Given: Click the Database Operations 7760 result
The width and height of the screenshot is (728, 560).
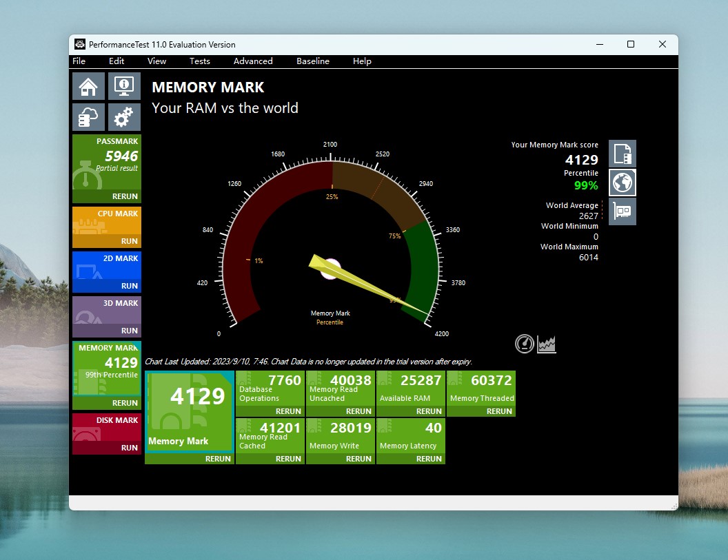Looking at the screenshot, I should click(270, 388).
